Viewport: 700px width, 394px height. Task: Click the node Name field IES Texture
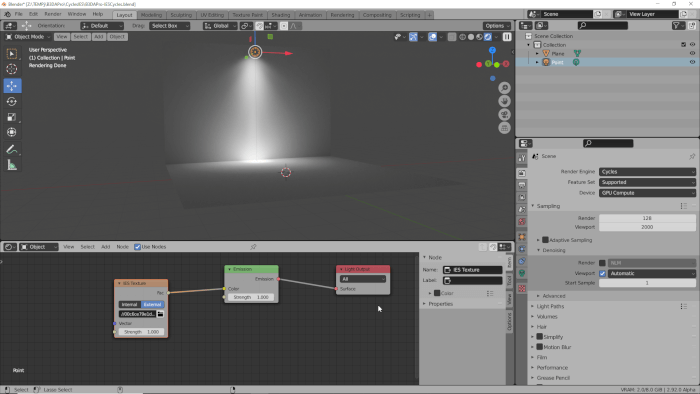[x=473, y=270]
